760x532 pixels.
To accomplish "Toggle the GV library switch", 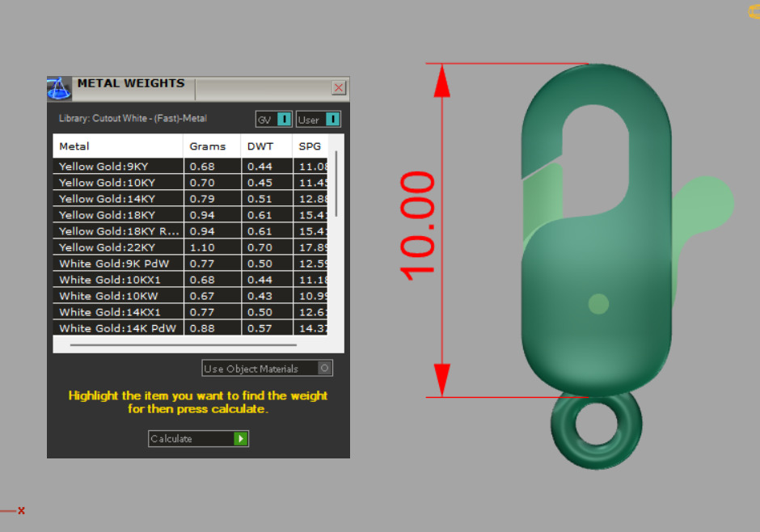I will tap(274, 119).
